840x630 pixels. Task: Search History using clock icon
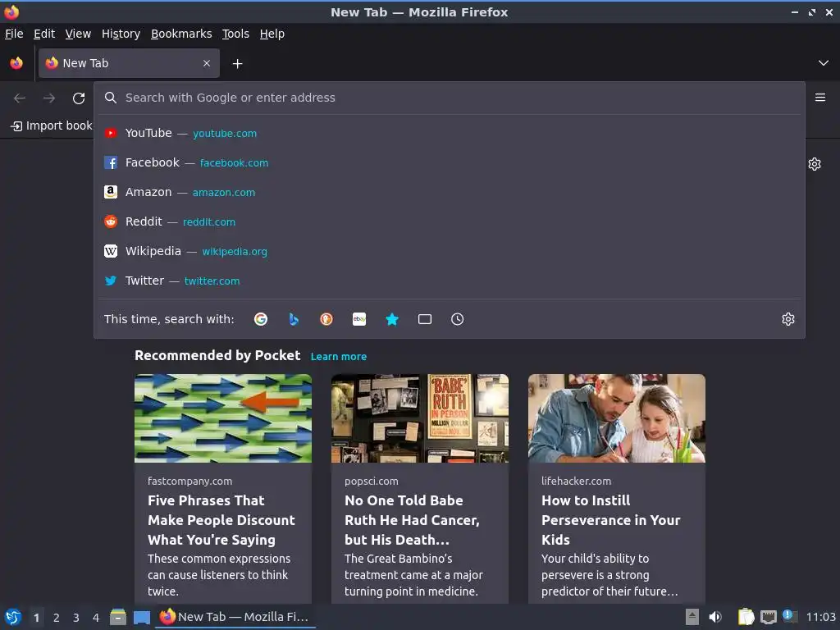(458, 319)
